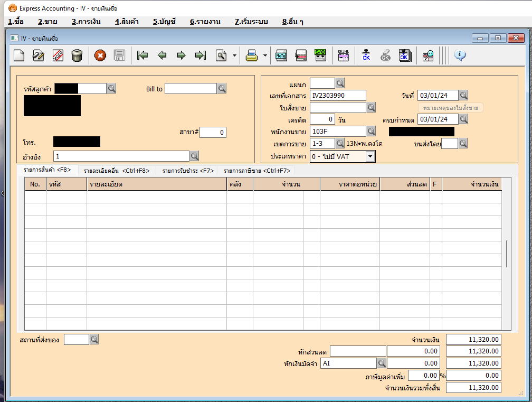The height and width of the screenshot is (402, 532).
Task: Click the item grid vertical scrollbar
Action: tap(507, 254)
